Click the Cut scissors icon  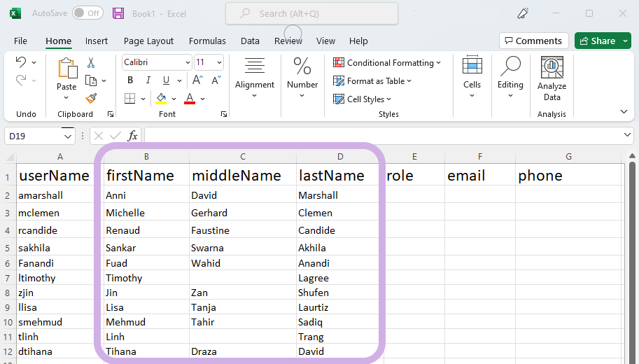coord(91,63)
